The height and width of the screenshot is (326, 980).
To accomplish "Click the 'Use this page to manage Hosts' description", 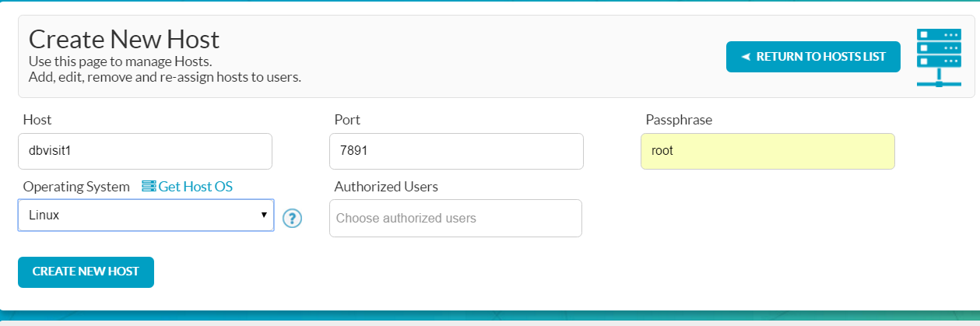I will 121,61.
